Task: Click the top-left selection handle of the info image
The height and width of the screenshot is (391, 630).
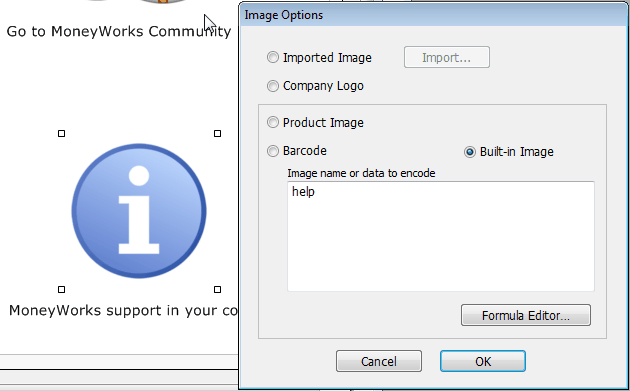Action: point(61,133)
